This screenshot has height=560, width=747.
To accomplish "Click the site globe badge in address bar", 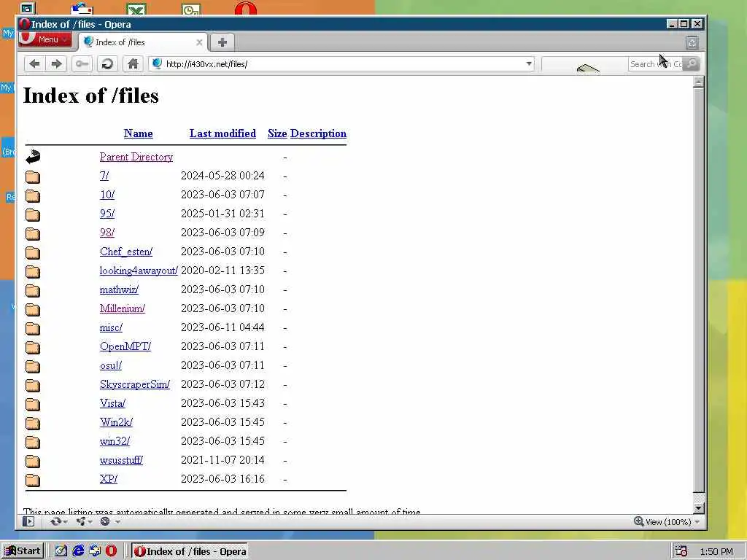I will click(157, 64).
